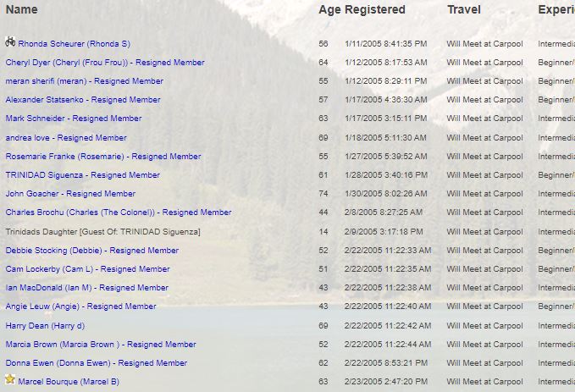Click the Rosemarie Franke profile link
Image resolution: width=575 pixels, height=392 pixels.
pyautogui.click(x=103, y=157)
